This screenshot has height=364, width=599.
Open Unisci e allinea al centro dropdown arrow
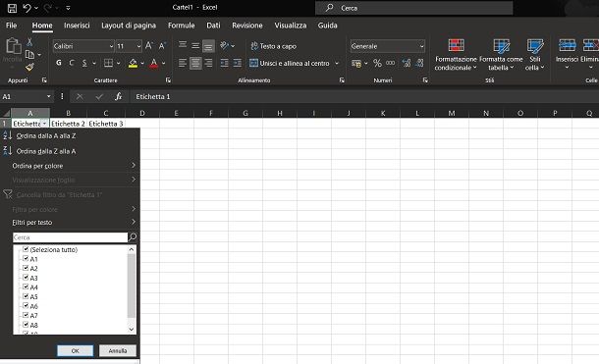pyautogui.click(x=337, y=63)
